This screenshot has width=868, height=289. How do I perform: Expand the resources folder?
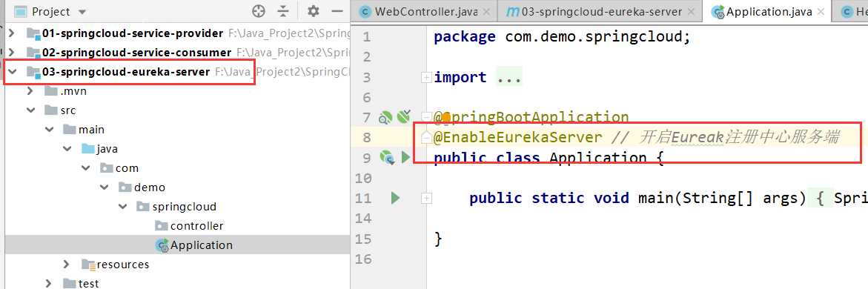(x=67, y=264)
